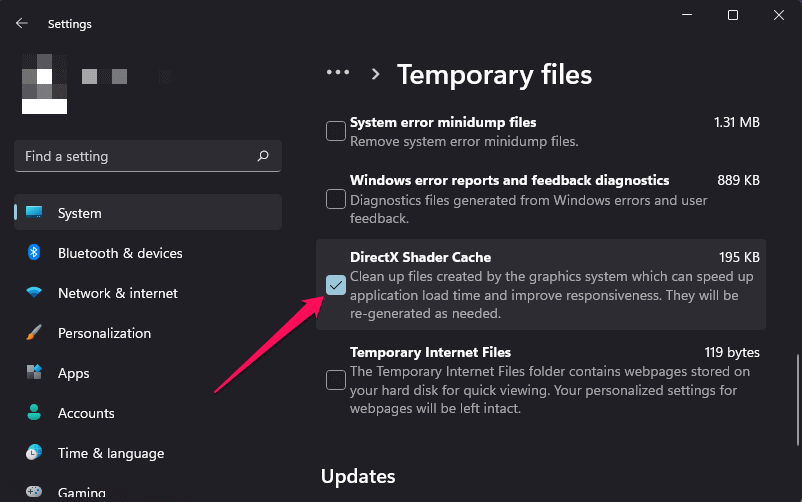Click the Apps icon in sidebar

pyautogui.click(x=35, y=373)
